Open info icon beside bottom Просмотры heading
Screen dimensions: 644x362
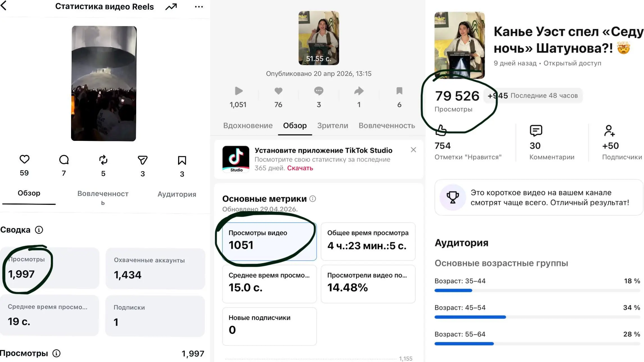[x=56, y=353]
